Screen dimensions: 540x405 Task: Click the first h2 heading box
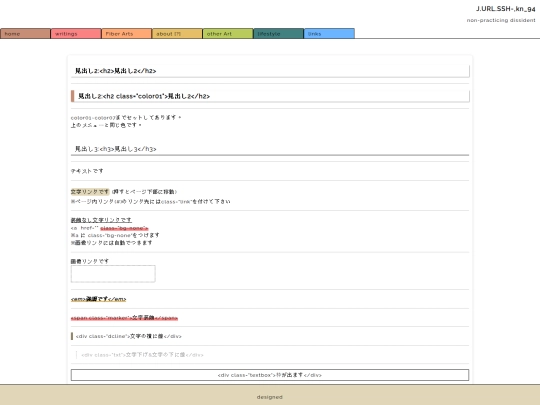point(270,71)
